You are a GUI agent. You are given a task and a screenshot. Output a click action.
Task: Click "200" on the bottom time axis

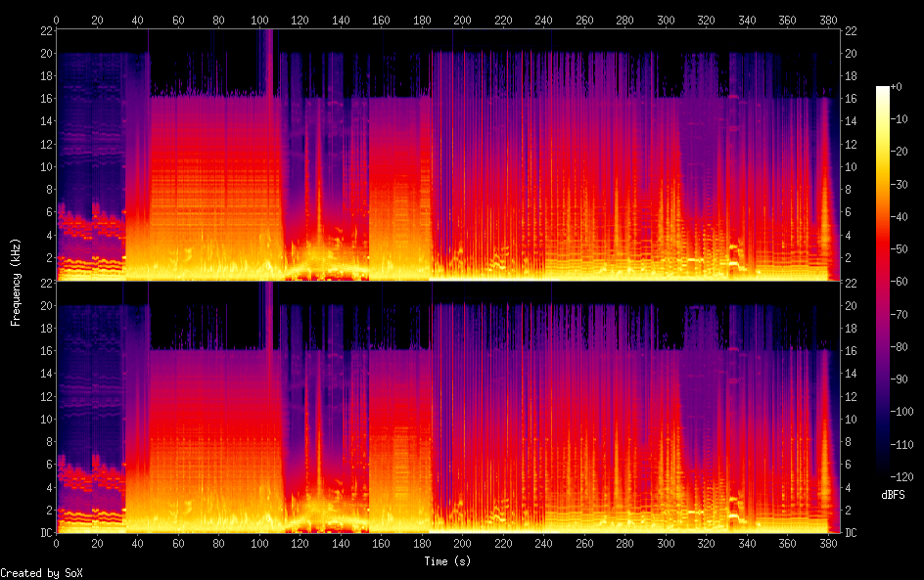462,544
